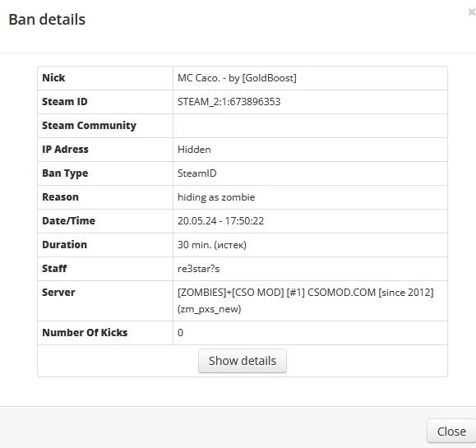Click the Show details button
Screen dimensions: 476x448
coord(243,361)
